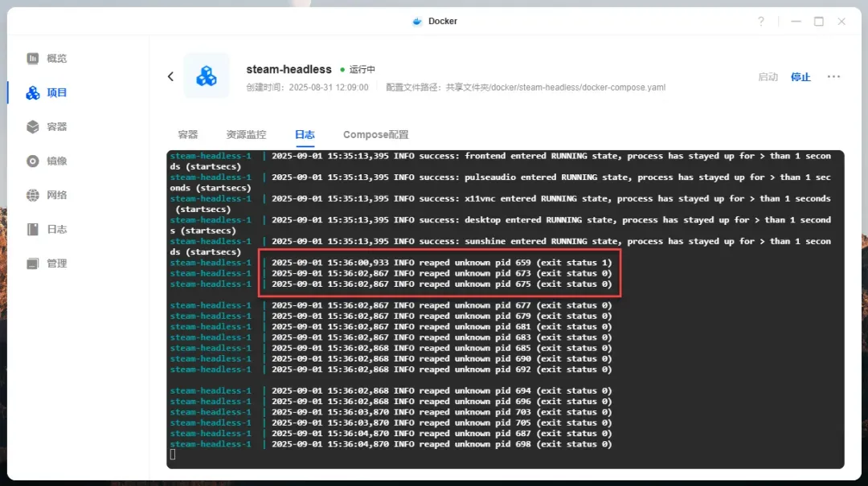Stop the project via the 停止 button
868x486 pixels.
pos(800,76)
